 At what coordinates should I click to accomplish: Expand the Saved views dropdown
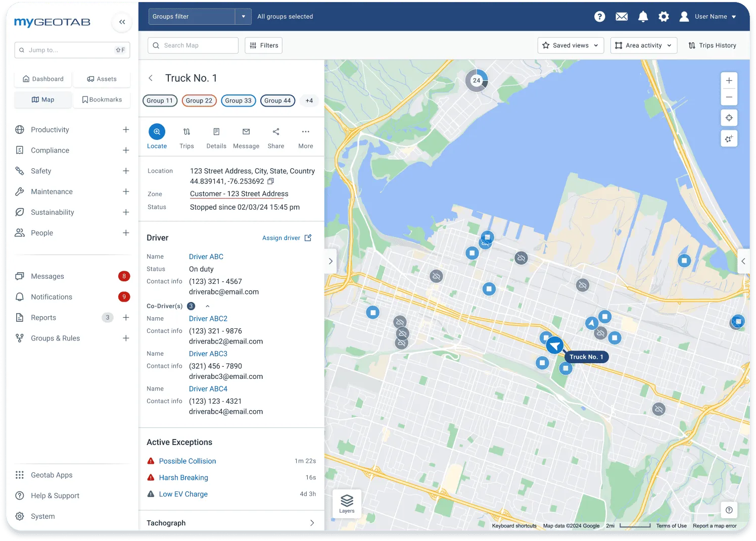coord(570,45)
